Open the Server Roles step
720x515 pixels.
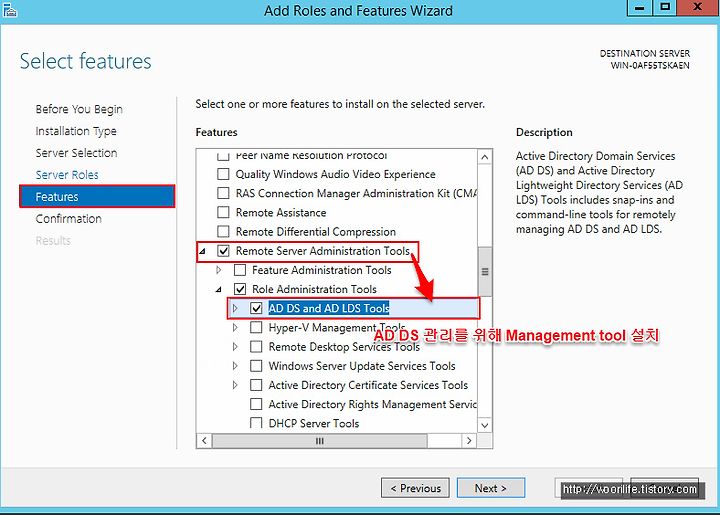(67, 175)
